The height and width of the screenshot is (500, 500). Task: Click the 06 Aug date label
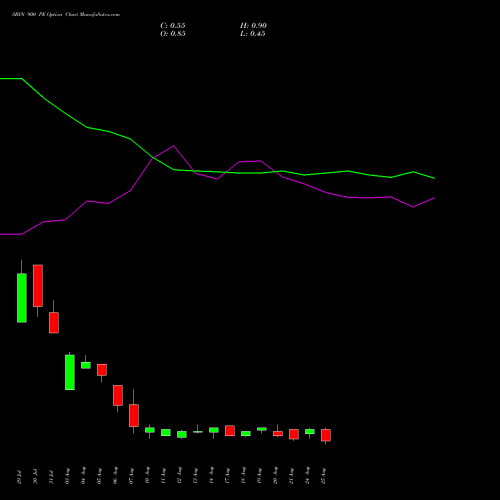tap(115, 476)
